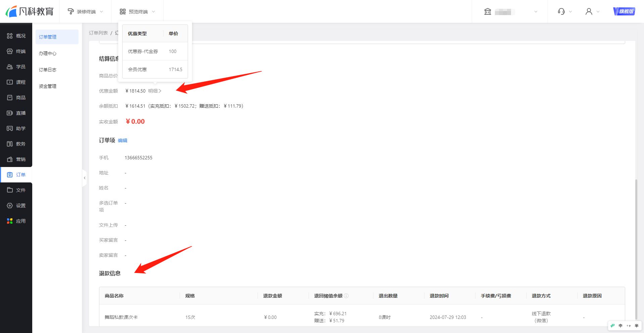
Task: Collapse the secondary sidebar with arrow handle
Action: point(85,178)
